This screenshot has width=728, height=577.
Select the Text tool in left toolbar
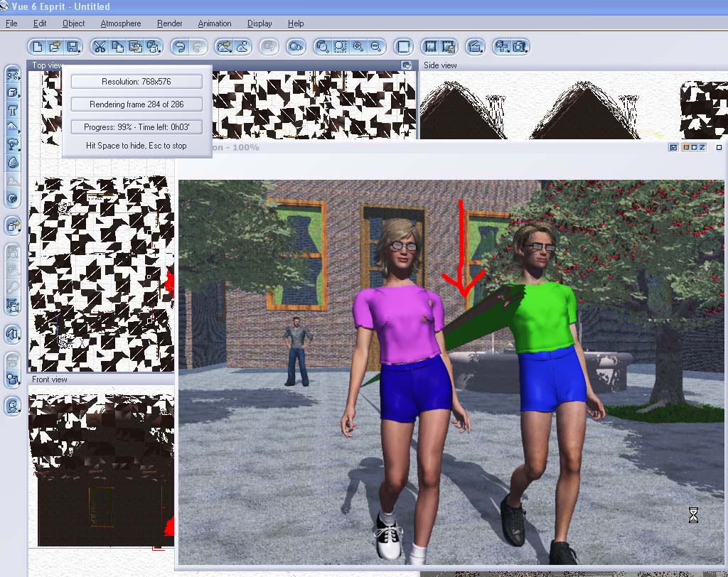coord(12,110)
